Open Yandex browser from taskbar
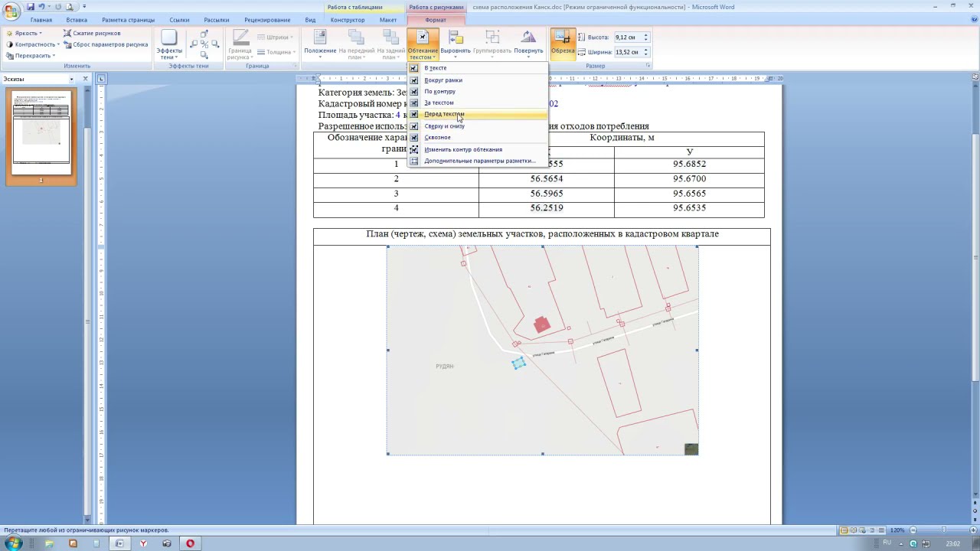Image resolution: width=980 pixels, height=551 pixels. click(x=143, y=543)
